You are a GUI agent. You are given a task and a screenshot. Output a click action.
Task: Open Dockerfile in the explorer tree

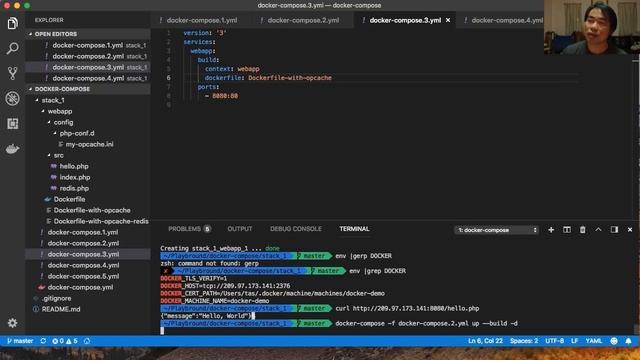69,199
